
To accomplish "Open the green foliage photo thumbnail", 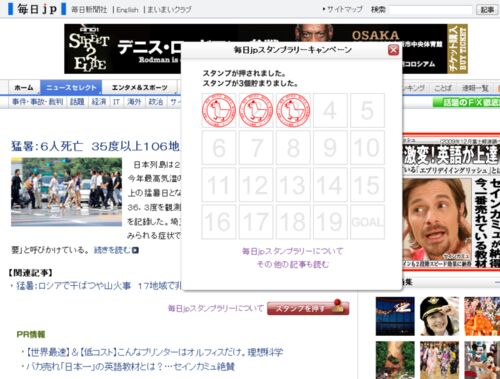I will coord(395,360).
